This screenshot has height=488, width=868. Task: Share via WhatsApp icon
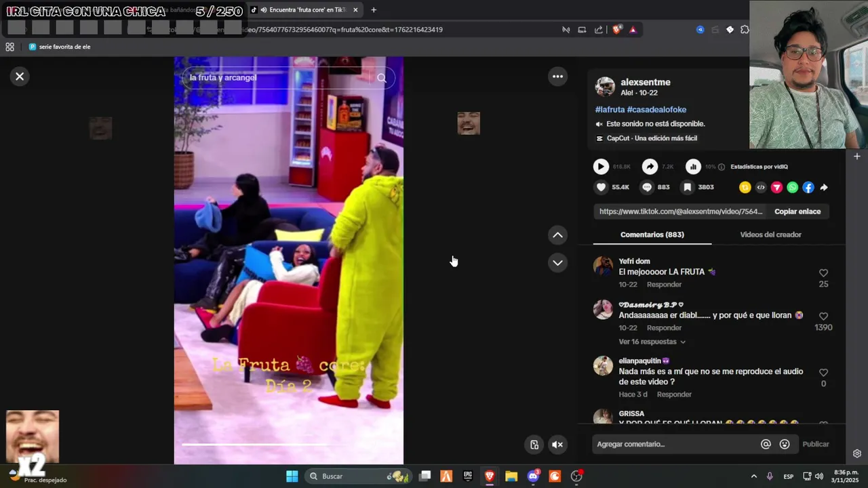(792, 187)
